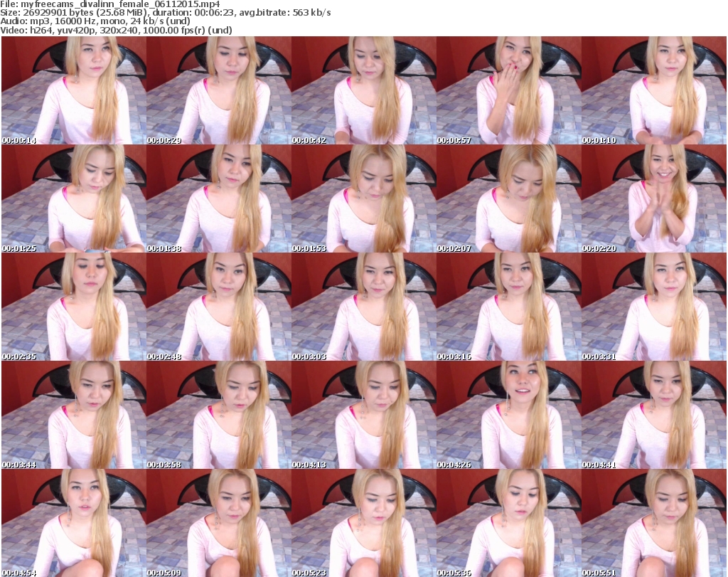
Task: Select the thumbnail frame at 00:03:31
Action: pos(654,307)
